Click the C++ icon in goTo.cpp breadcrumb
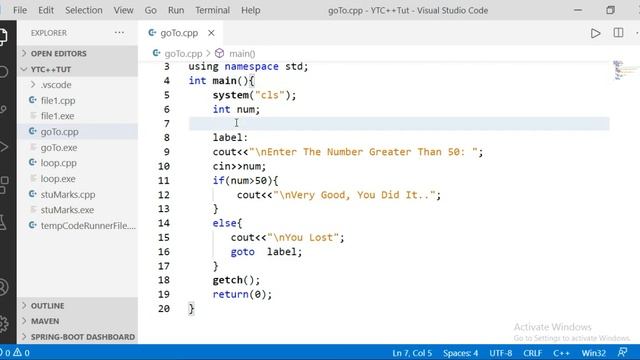640x360 pixels. (x=156, y=53)
